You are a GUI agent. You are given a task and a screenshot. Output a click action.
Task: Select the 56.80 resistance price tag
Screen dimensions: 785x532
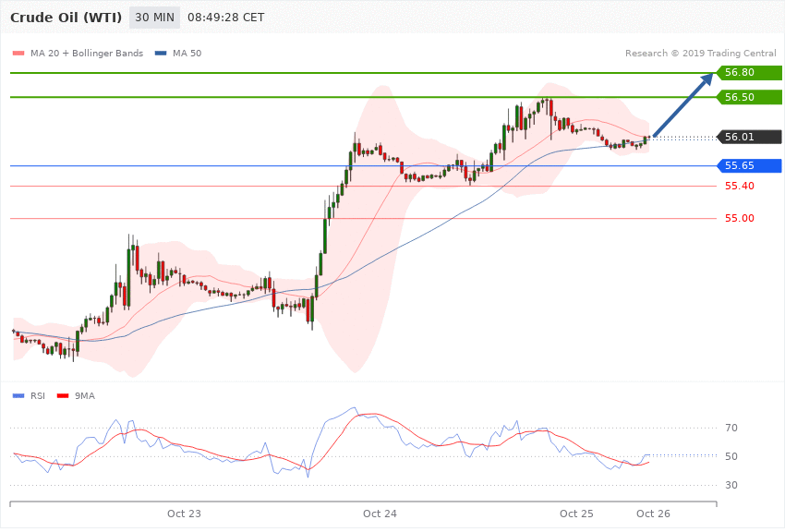click(749, 73)
